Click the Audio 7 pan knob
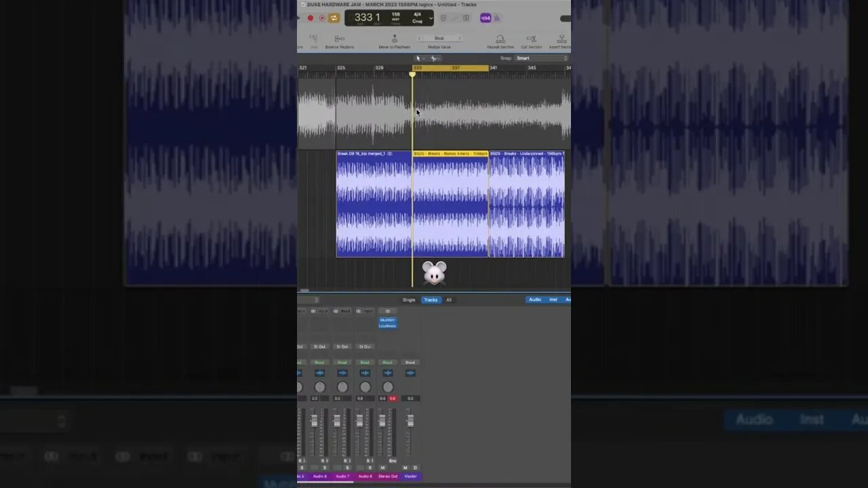The image size is (868, 488). (342, 387)
